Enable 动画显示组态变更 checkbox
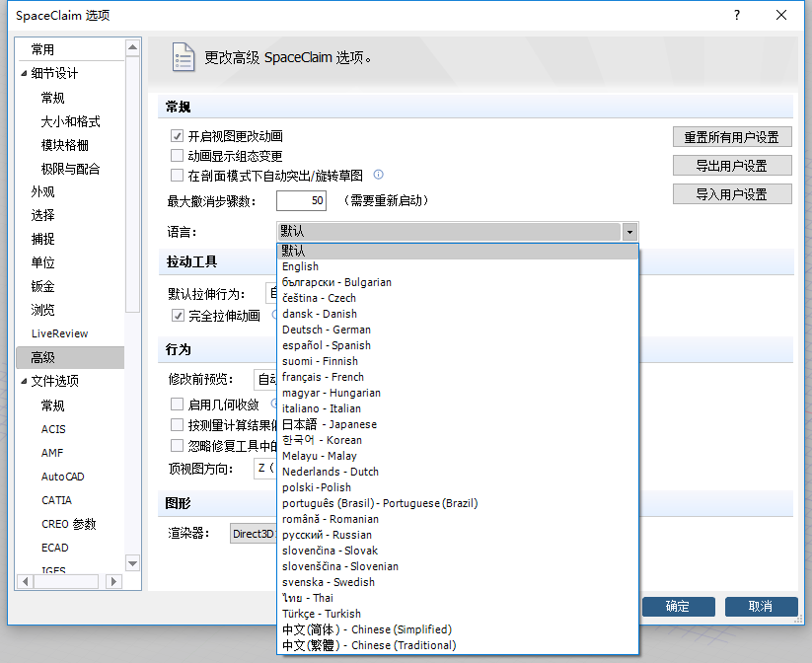Image resolution: width=812 pixels, height=663 pixels. tap(178, 156)
